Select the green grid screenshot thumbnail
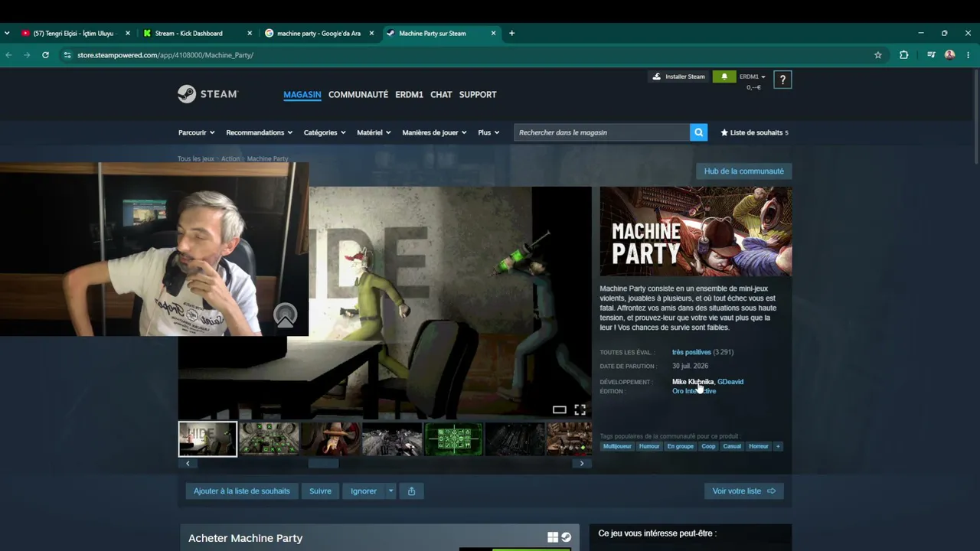This screenshot has width=980, height=551. [x=453, y=439]
